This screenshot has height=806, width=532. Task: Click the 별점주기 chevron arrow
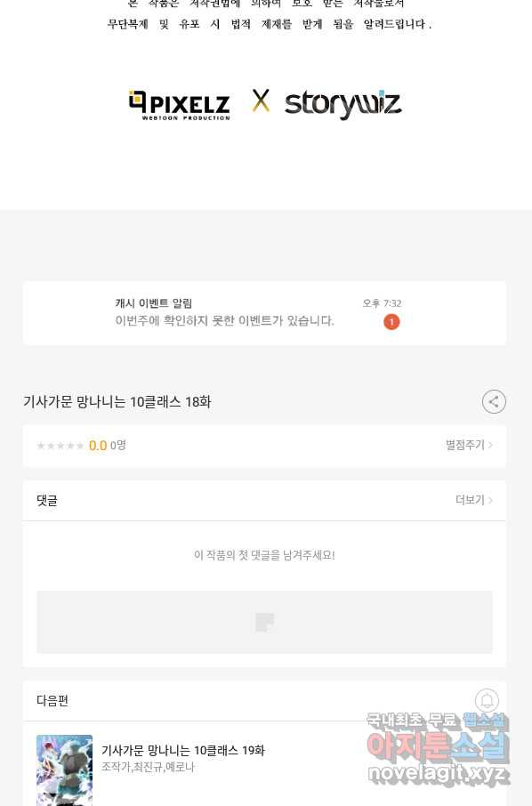pyautogui.click(x=490, y=445)
